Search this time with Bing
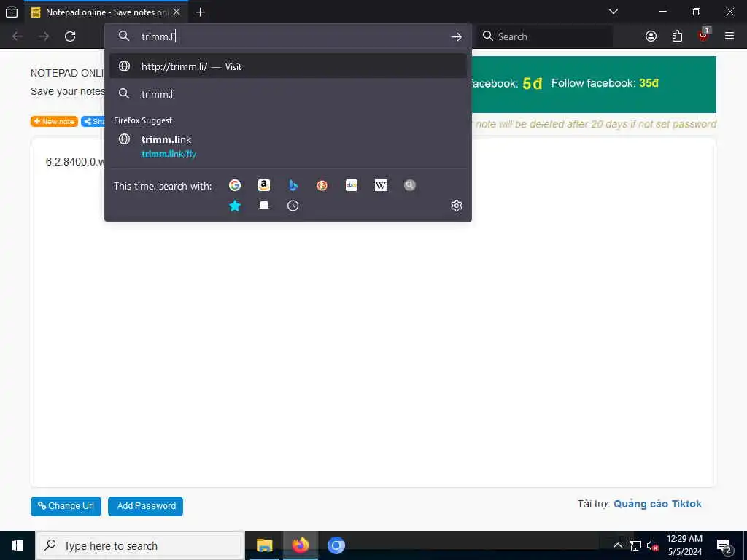Screen dimensions: 747x560 293,185
